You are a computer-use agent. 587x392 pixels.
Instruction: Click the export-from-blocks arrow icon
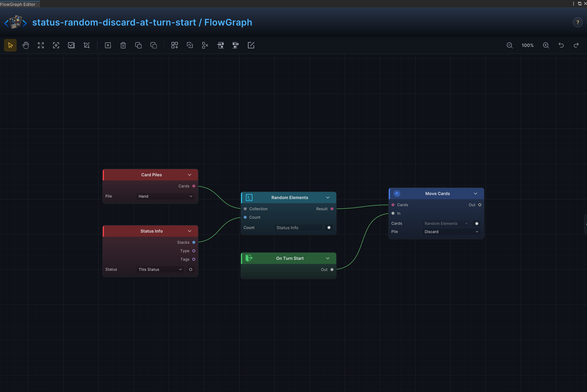point(236,45)
